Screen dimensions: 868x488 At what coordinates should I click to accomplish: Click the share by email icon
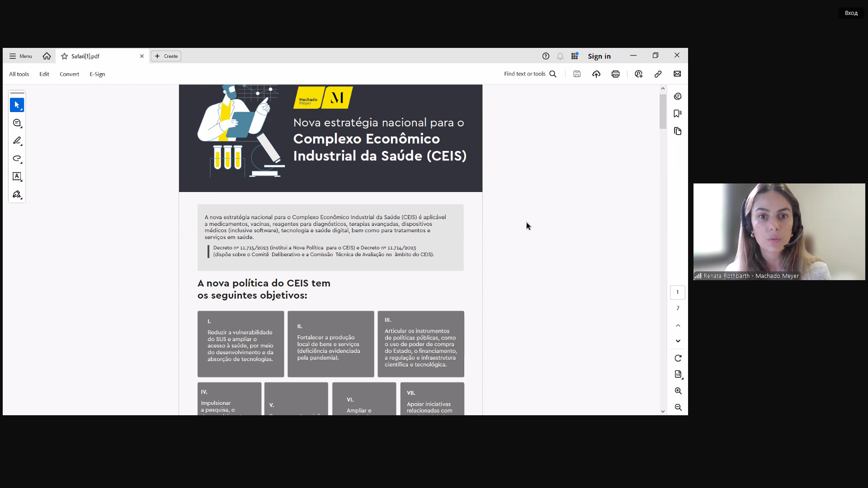click(x=677, y=74)
